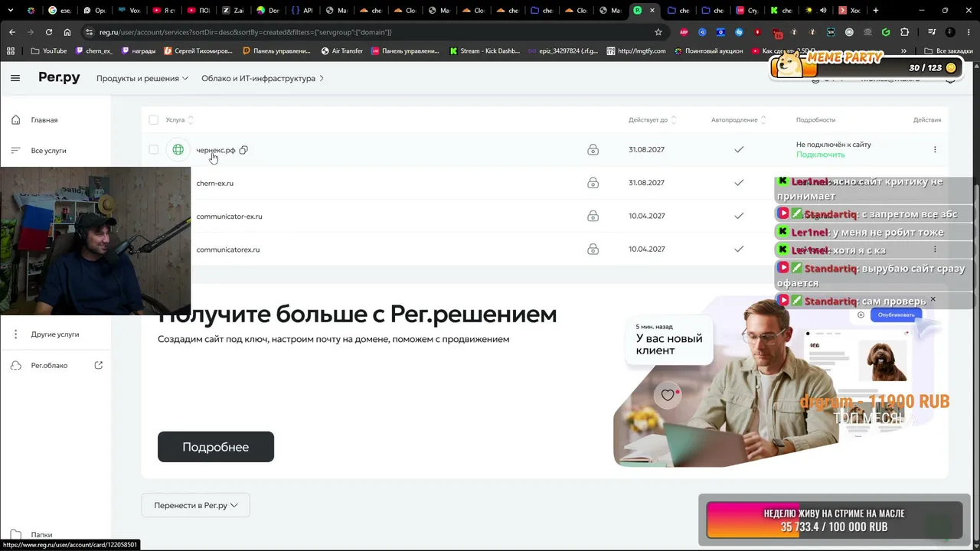Click the heart icon on the promo banner
The width and height of the screenshot is (980, 551).
click(x=668, y=395)
